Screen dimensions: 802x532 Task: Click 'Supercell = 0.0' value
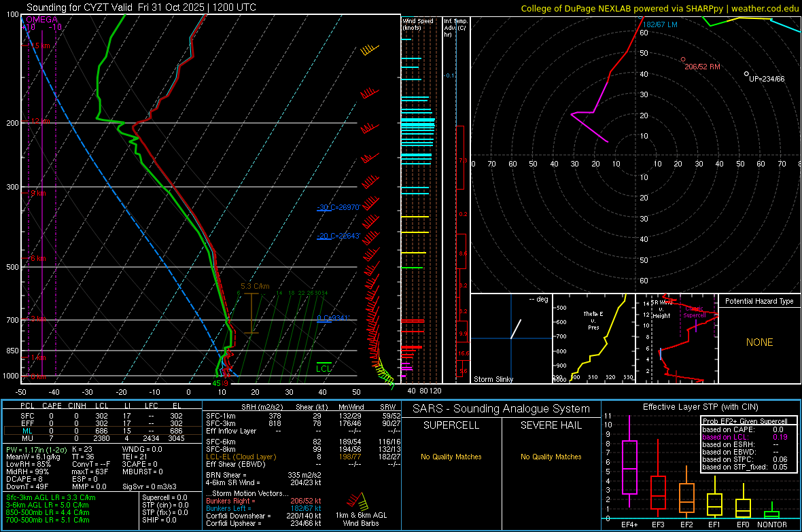point(164,497)
